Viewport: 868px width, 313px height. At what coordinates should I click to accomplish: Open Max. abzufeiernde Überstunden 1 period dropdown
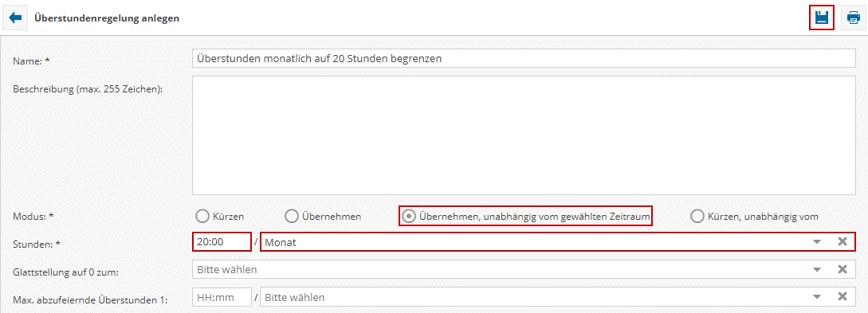point(816,298)
